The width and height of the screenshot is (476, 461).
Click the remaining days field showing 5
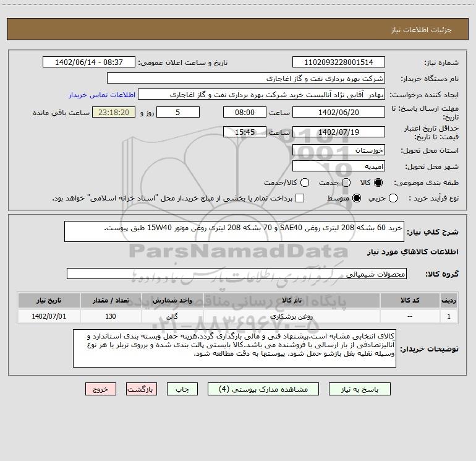(178, 112)
